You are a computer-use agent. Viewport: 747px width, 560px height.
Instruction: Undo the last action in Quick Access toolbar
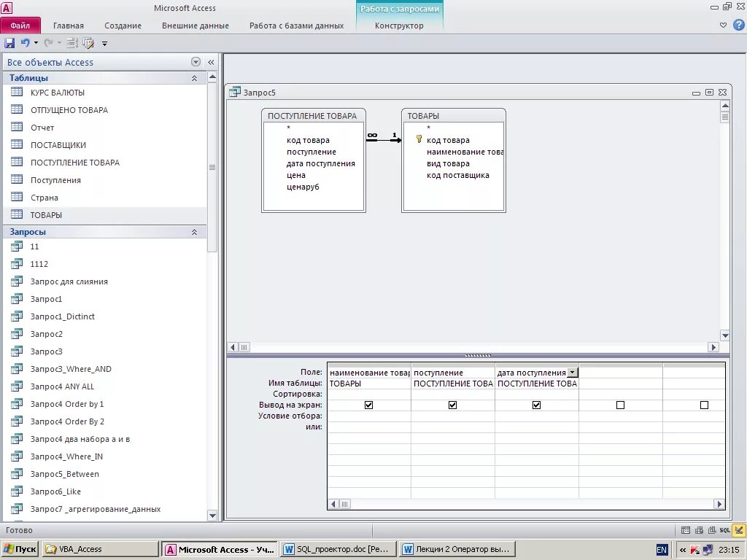(x=25, y=43)
